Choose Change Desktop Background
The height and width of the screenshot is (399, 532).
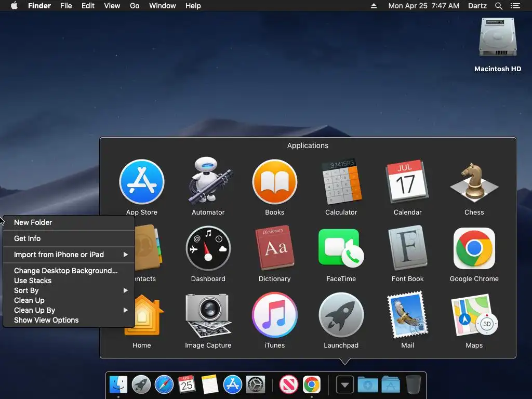[x=69, y=271]
